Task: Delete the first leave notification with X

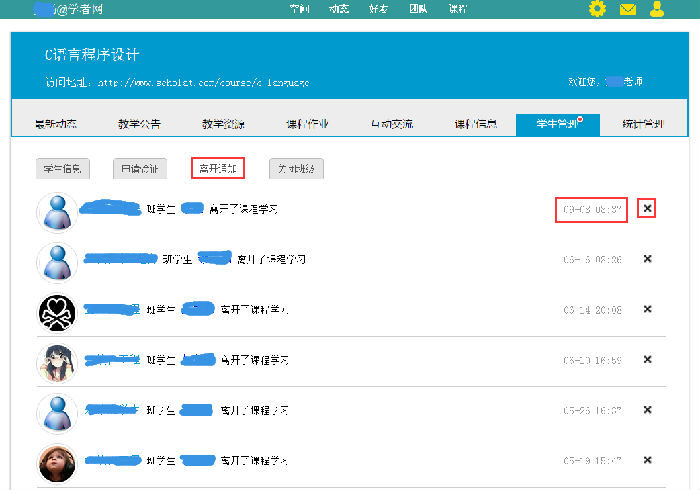Action: [647, 209]
